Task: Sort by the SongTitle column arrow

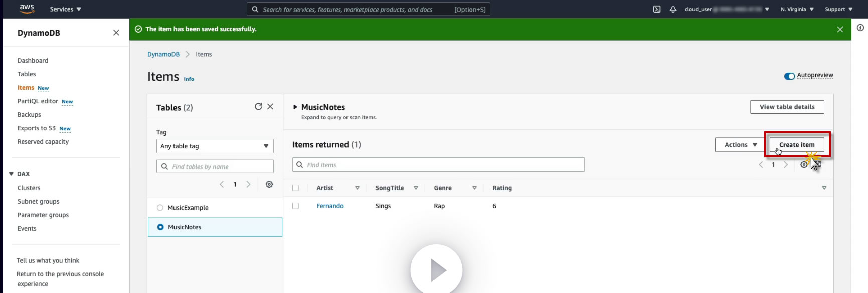Action: click(416, 188)
